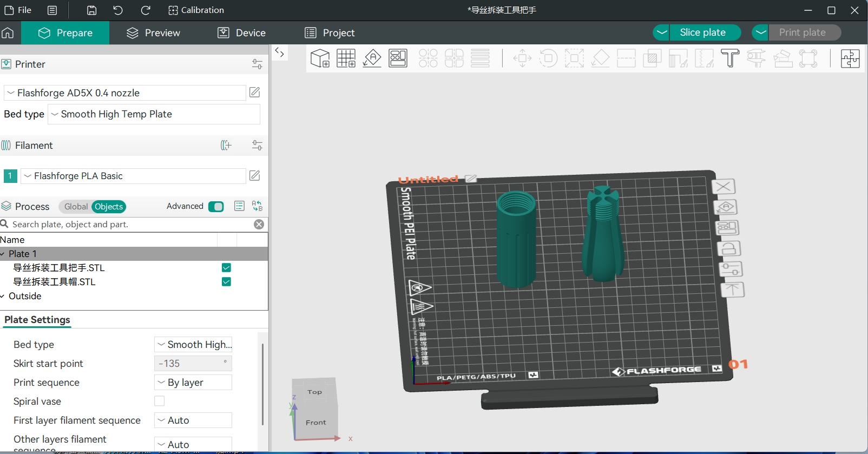Collapse the Outside tree row

coord(3,296)
